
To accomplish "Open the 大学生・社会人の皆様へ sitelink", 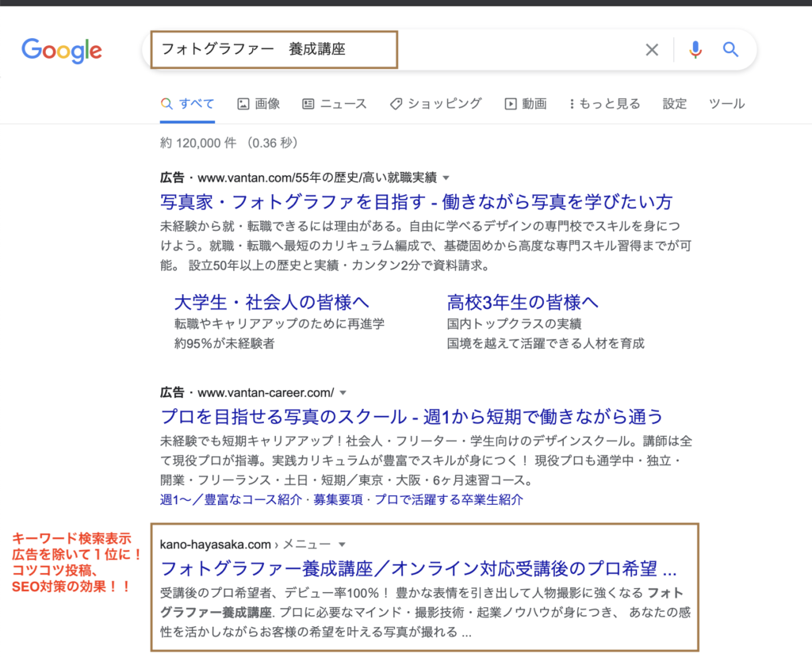I will [x=271, y=302].
